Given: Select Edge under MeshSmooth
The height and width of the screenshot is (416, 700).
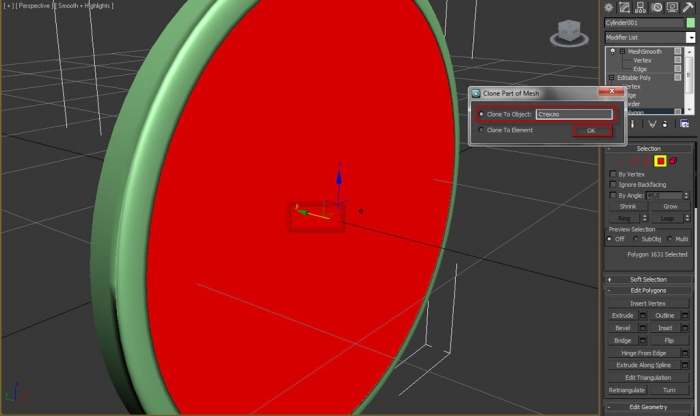Looking at the screenshot, I should click(x=640, y=69).
